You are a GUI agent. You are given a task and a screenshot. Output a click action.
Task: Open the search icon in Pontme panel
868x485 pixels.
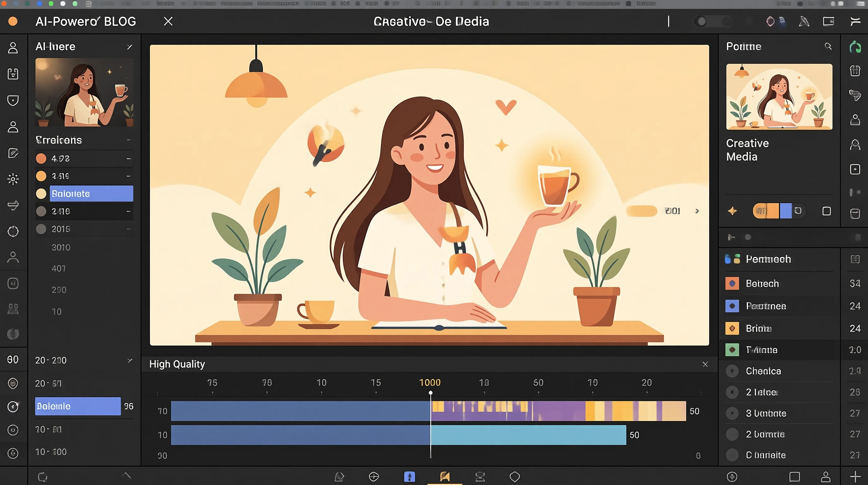coord(828,46)
